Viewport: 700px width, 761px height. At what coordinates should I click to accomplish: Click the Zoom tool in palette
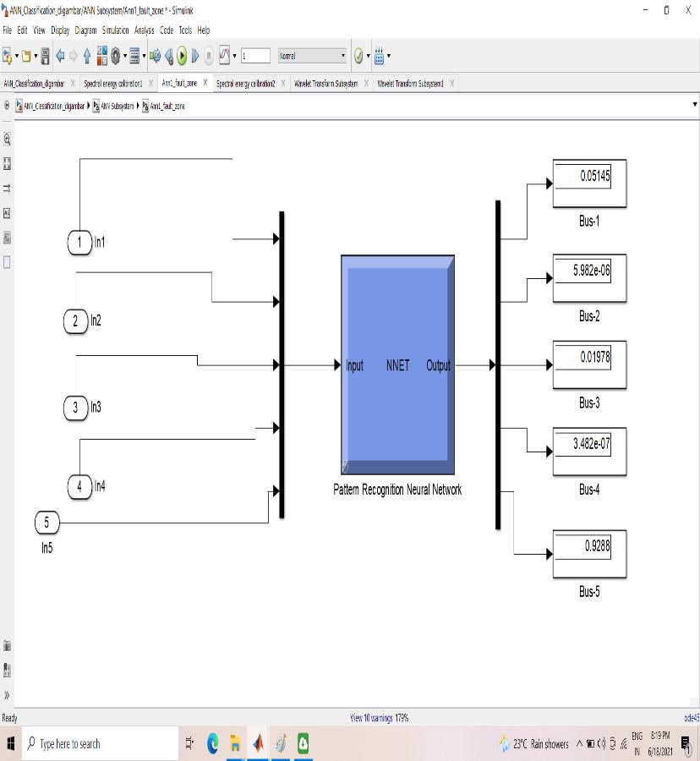[7, 140]
